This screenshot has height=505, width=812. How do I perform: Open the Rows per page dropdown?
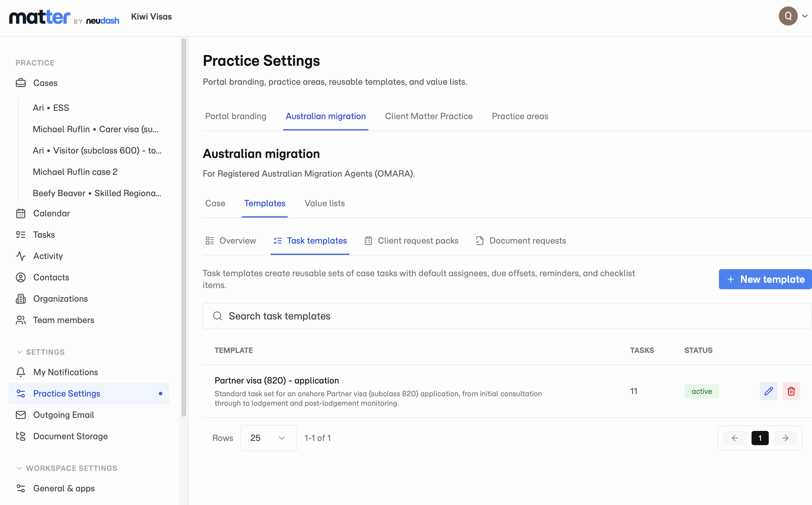pos(268,438)
